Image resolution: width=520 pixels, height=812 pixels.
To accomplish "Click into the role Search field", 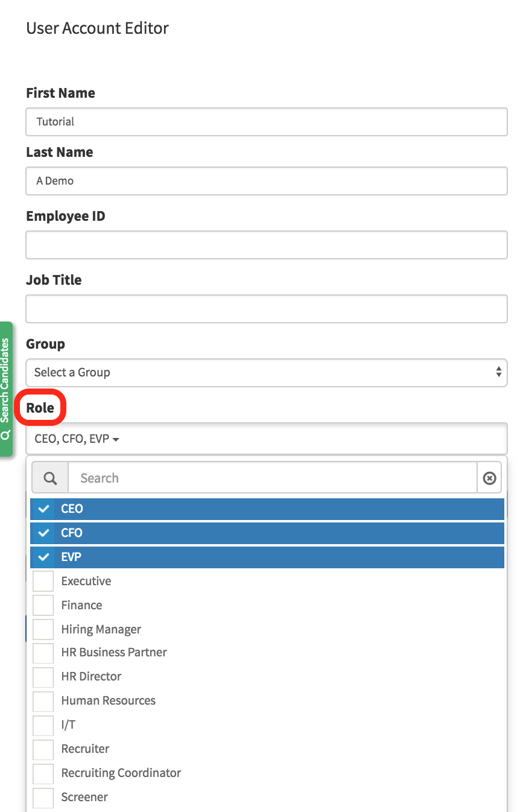I will [272, 478].
